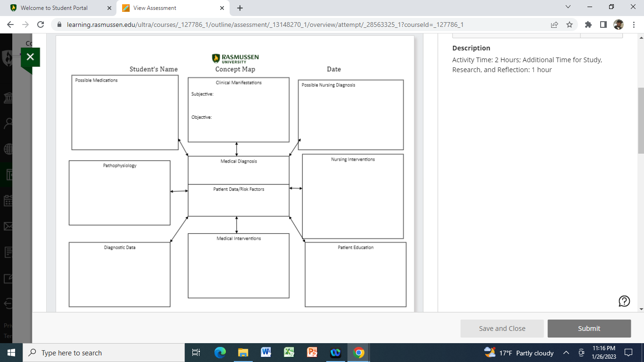
Task: Click the Pathophysiology label
Action: click(x=120, y=165)
